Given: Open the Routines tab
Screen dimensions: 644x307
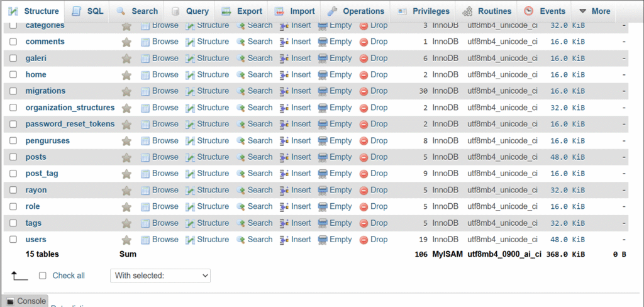Looking at the screenshot, I should pos(487,11).
